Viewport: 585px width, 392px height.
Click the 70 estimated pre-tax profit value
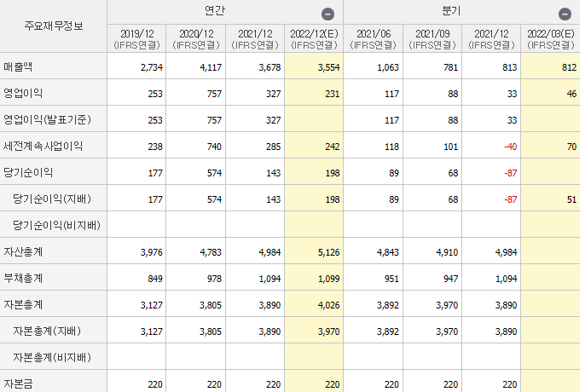click(x=571, y=147)
